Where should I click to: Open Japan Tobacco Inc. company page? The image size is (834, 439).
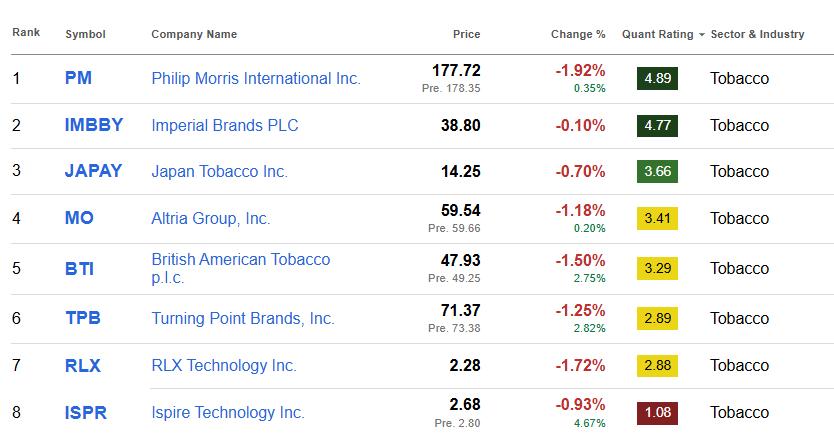pos(219,171)
